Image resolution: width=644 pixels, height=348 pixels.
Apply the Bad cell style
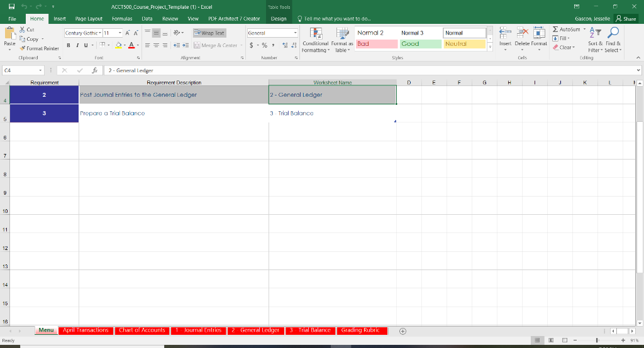pos(377,44)
